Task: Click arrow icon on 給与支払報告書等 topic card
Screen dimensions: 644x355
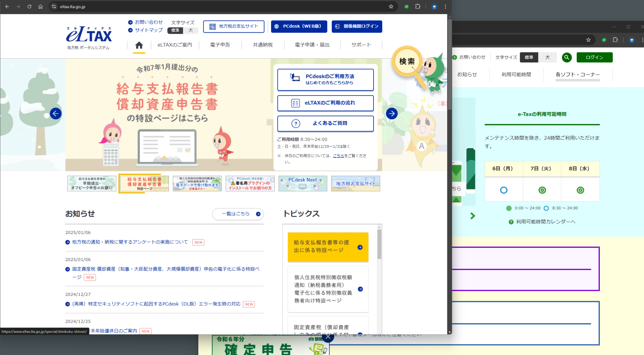Action: click(x=360, y=247)
